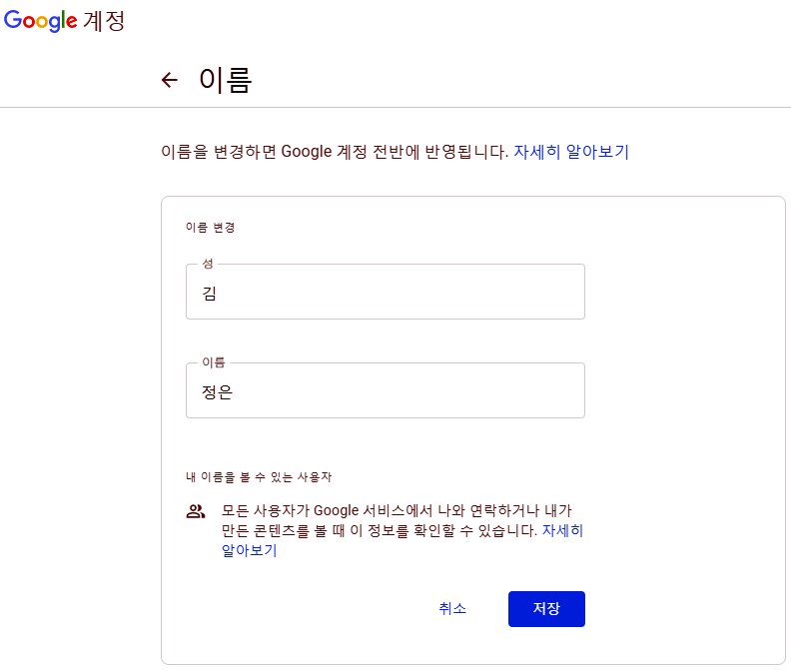Place the cursor on the 김 text
791x672 pixels.
pyautogui.click(x=210, y=294)
